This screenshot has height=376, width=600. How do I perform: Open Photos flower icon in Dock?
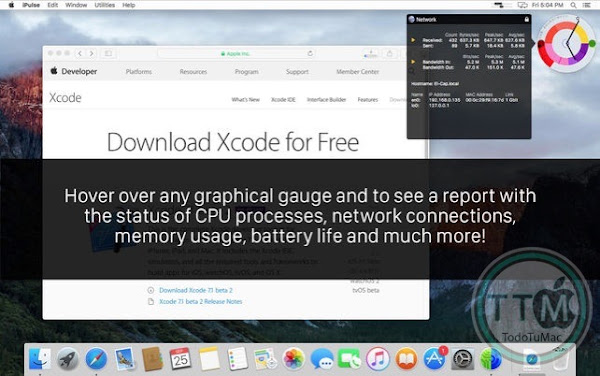[x=293, y=359]
